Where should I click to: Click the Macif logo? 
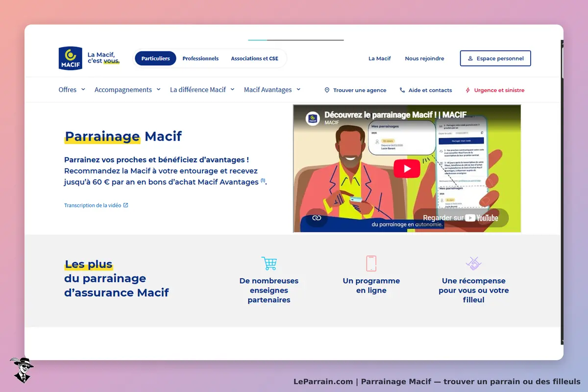[70, 58]
